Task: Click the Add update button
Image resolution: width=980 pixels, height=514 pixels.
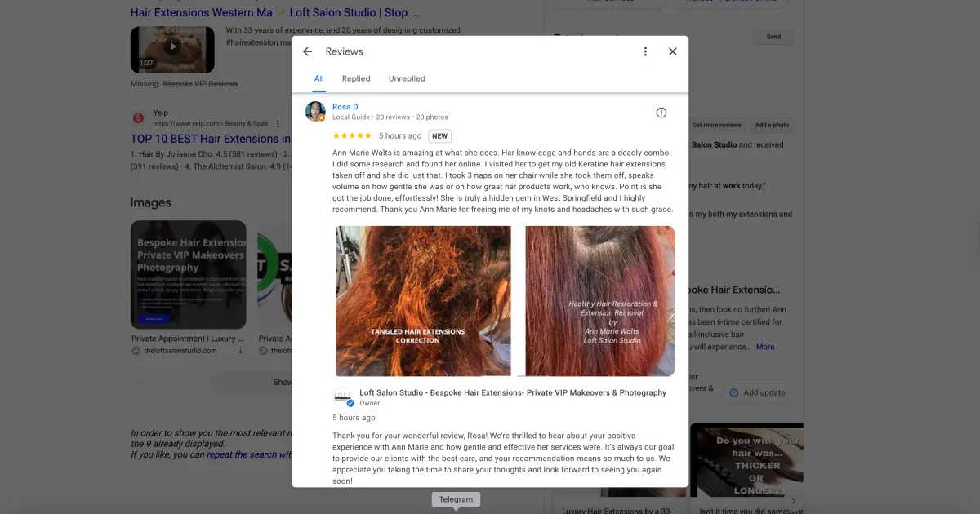Action: point(757,392)
